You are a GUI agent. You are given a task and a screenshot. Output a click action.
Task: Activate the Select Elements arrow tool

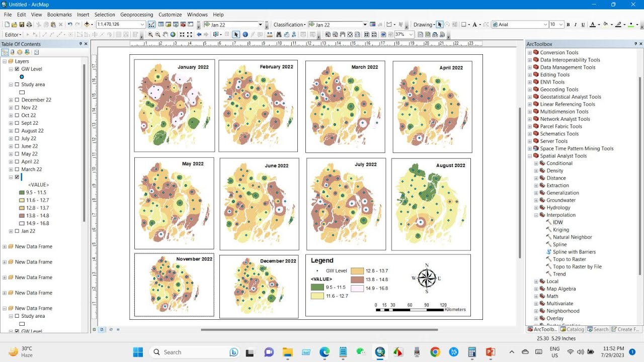236,35
